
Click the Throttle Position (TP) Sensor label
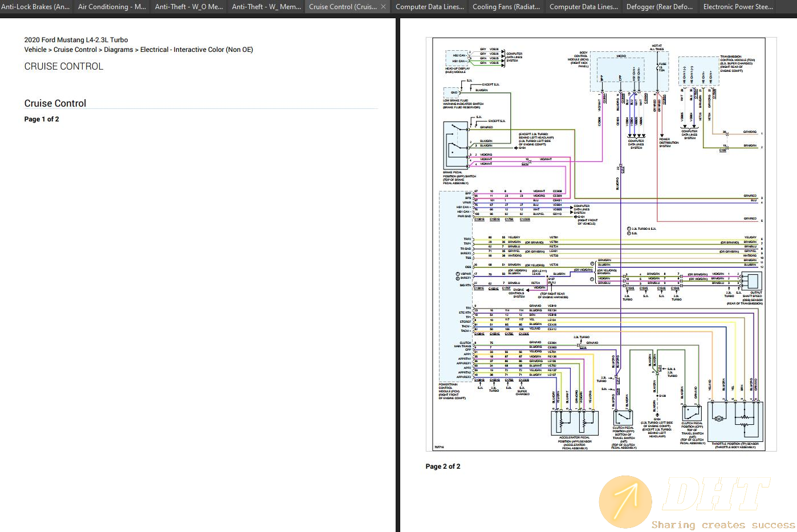pos(735,445)
